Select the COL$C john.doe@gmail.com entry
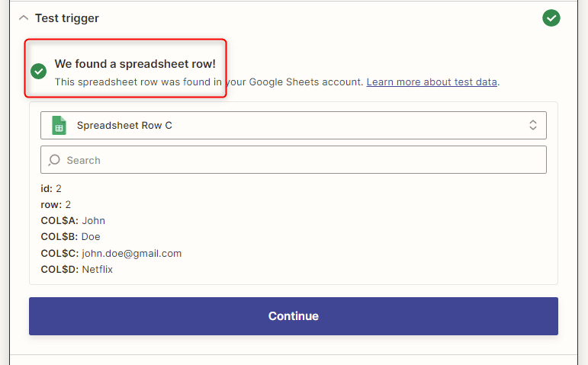 coord(111,253)
